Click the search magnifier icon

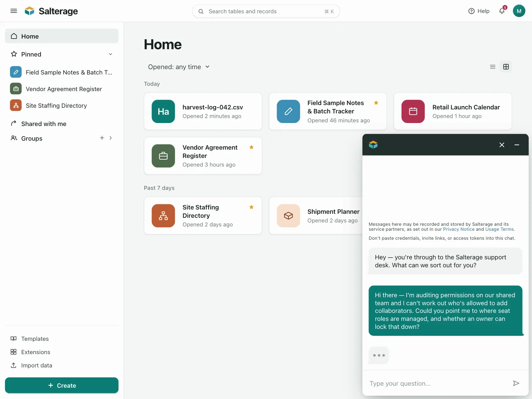201,11
